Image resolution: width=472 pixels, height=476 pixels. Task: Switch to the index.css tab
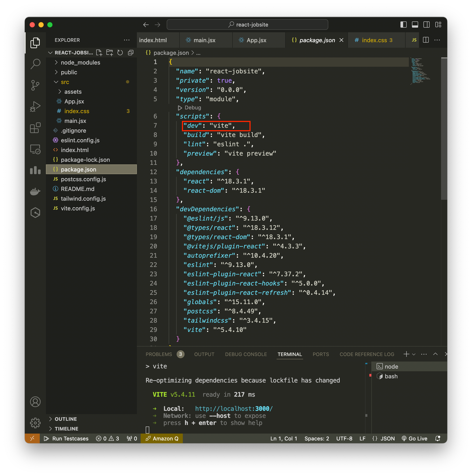(x=376, y=40)
